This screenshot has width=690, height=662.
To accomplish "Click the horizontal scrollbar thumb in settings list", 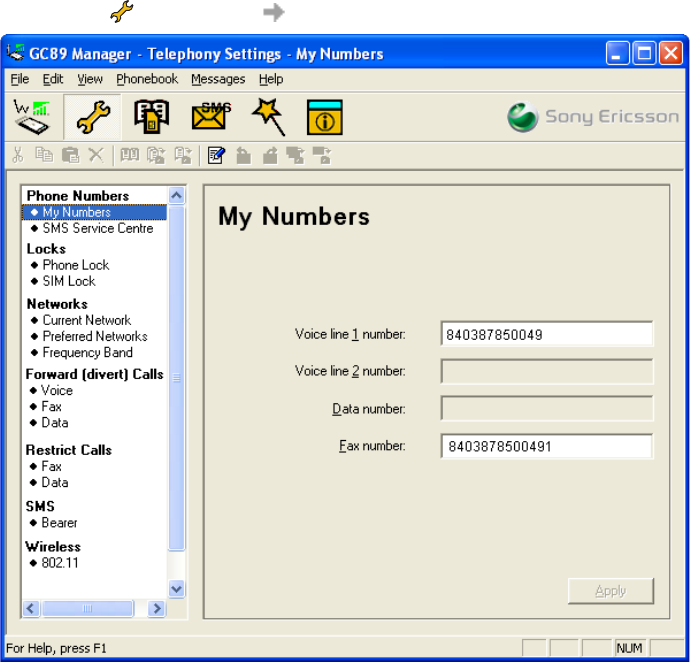I will [88, 609].
